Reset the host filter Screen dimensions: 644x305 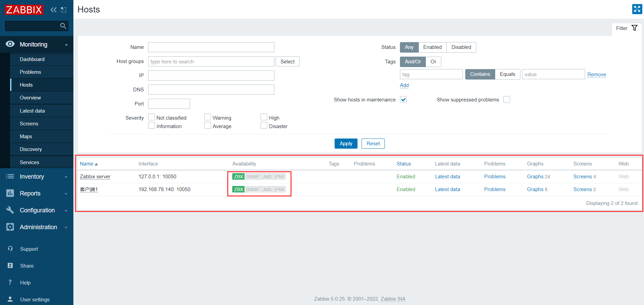tap(373, 144)
